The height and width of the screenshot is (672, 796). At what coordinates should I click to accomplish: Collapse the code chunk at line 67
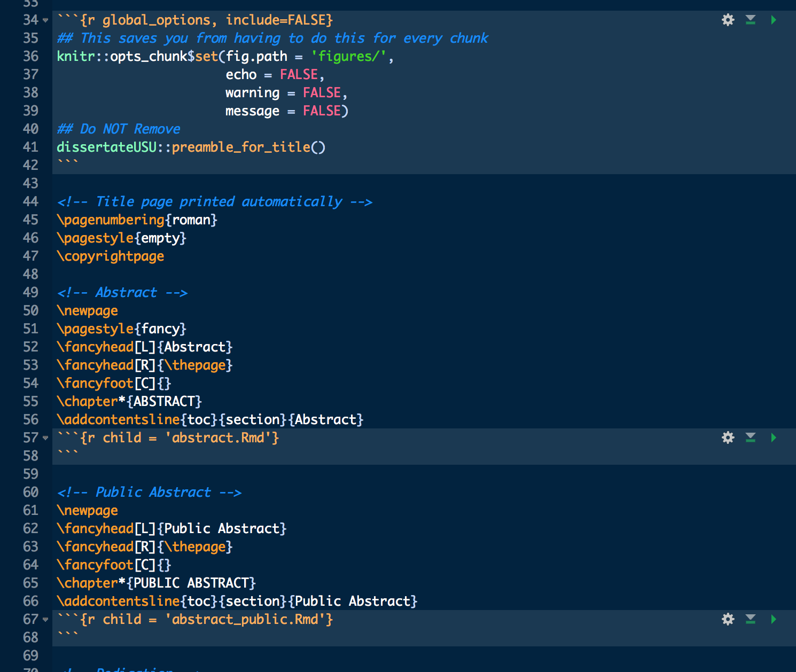coord(45,620)
